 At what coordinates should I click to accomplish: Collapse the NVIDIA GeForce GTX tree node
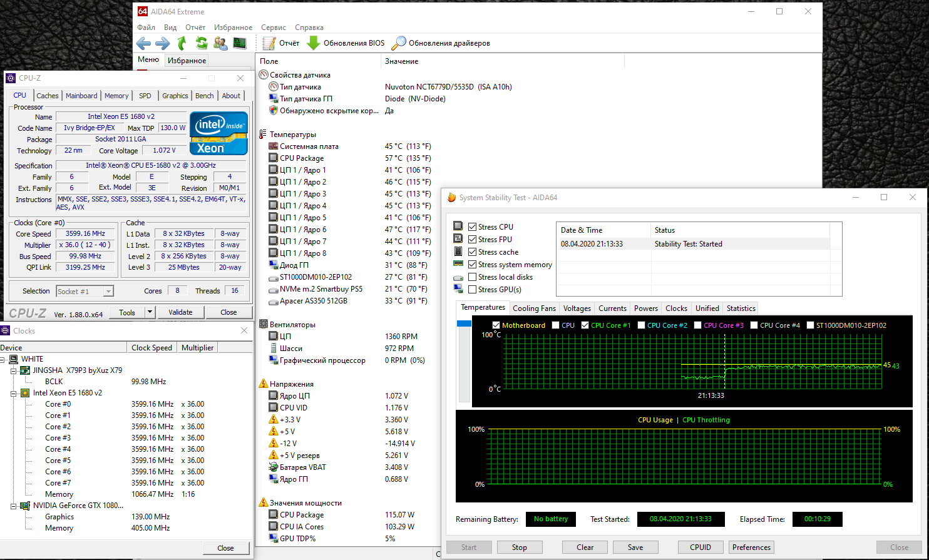point(14,506)
